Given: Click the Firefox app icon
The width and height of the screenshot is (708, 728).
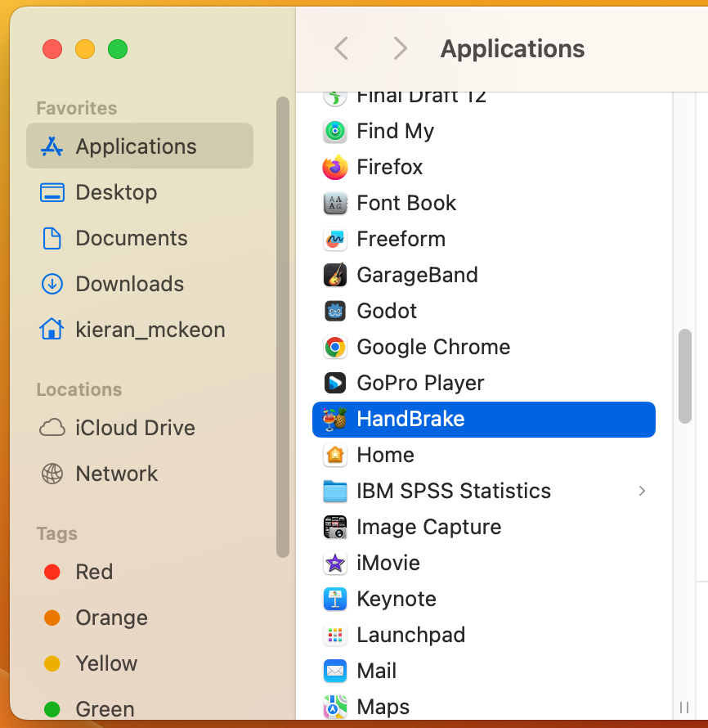Looking at the screenshot, I should (x=334, y=167).
